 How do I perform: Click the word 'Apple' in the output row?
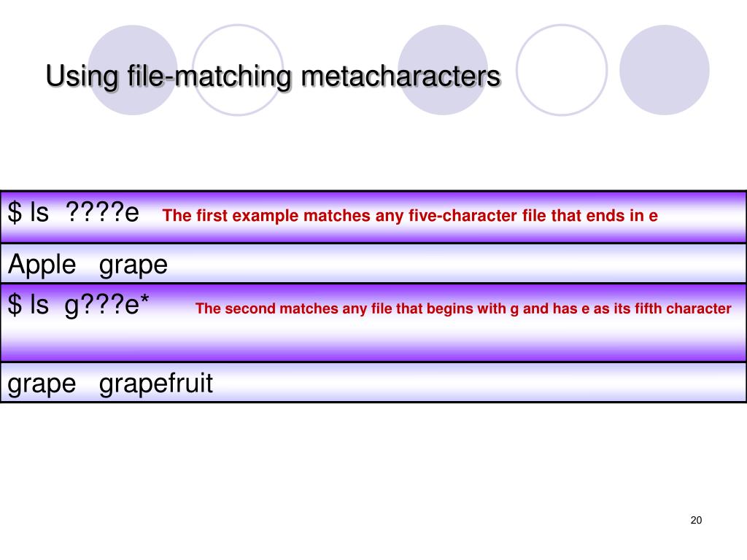[x=42, y=265]
